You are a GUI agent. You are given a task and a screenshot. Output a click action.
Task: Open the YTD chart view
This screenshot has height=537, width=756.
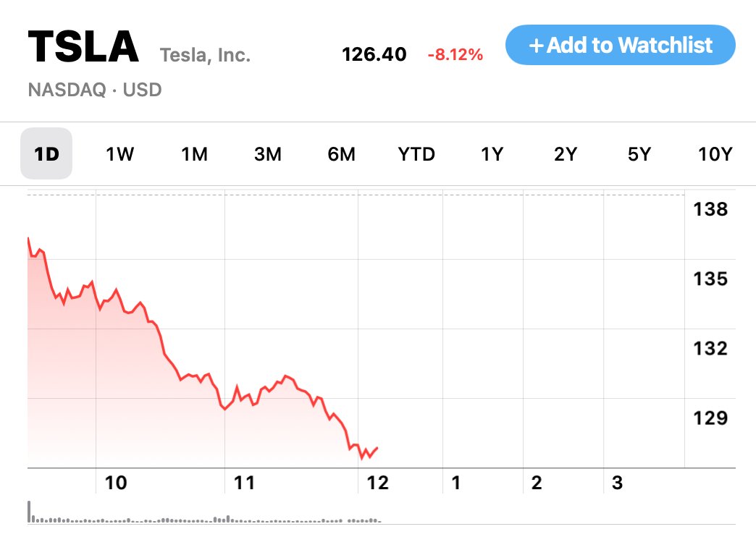click(x=416, y=153)
